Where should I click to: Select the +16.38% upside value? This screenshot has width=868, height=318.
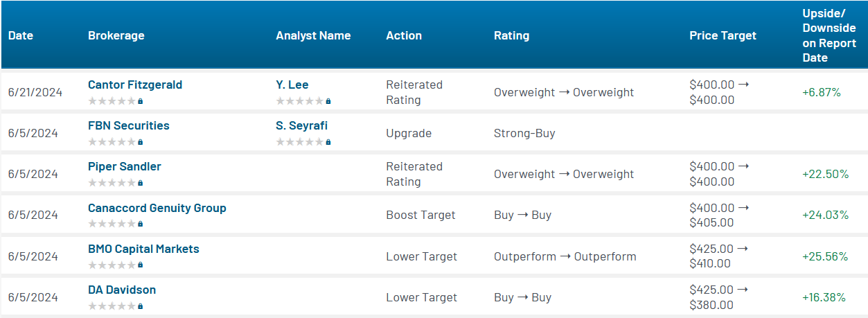[824, 297]
